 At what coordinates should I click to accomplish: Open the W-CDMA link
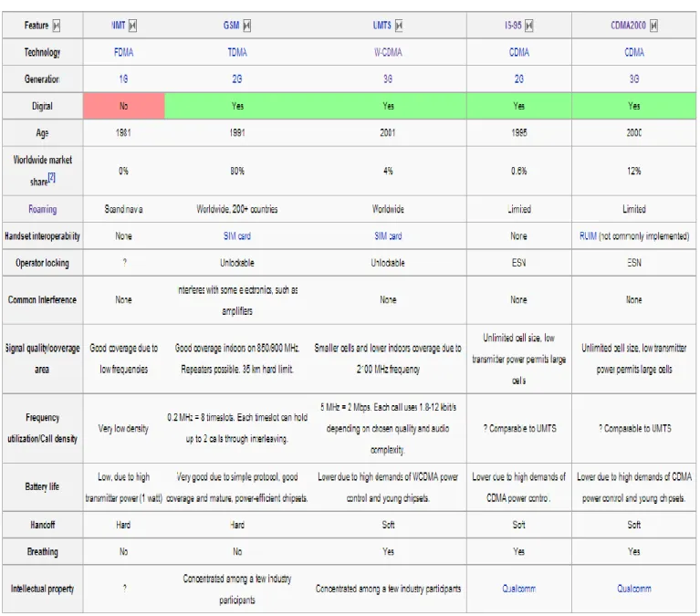(388, 52)
